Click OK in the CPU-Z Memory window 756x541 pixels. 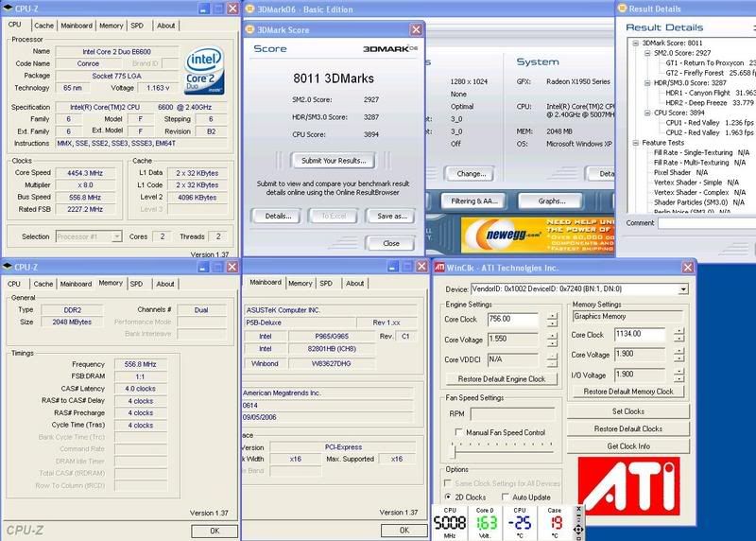tap(215, 531)
